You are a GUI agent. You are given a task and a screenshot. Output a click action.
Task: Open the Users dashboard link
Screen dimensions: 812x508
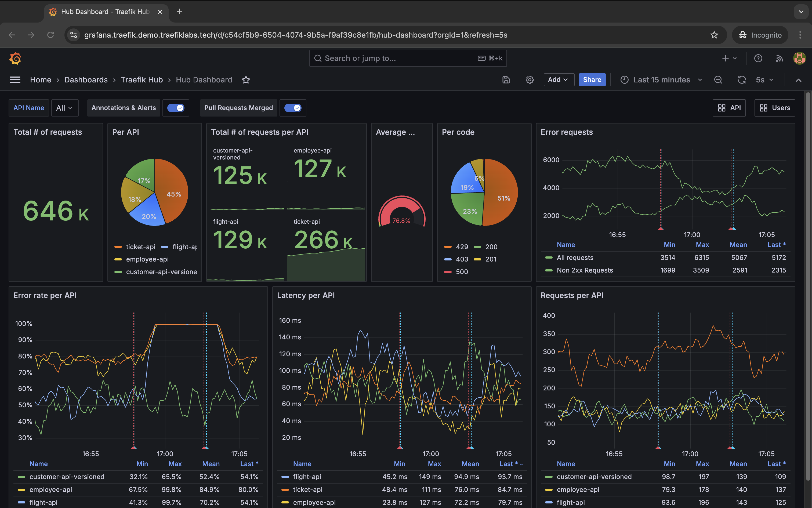pos(775,108)
